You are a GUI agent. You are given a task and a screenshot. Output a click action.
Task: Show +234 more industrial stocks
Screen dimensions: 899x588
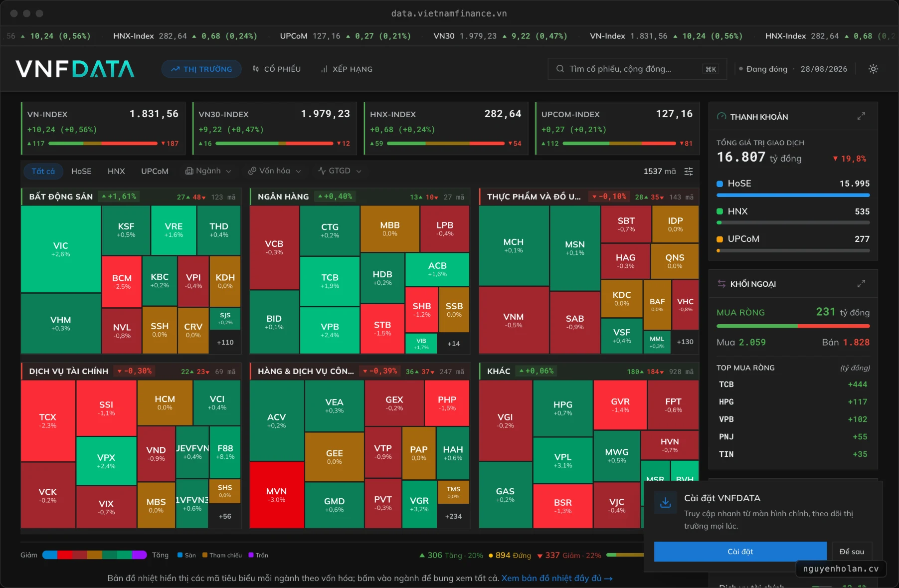[453, 516]
